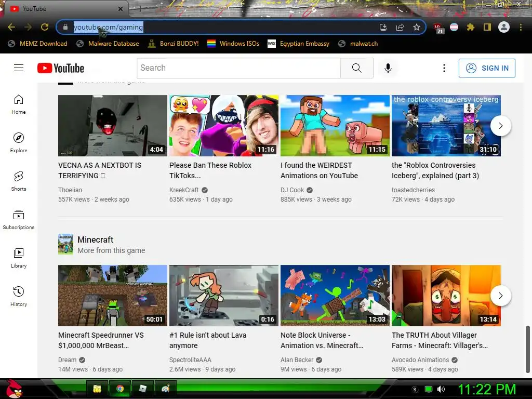This screenshot has height=399, width=532.
Task: Open the Chrome profile avatar
Action: coord(504,27)
